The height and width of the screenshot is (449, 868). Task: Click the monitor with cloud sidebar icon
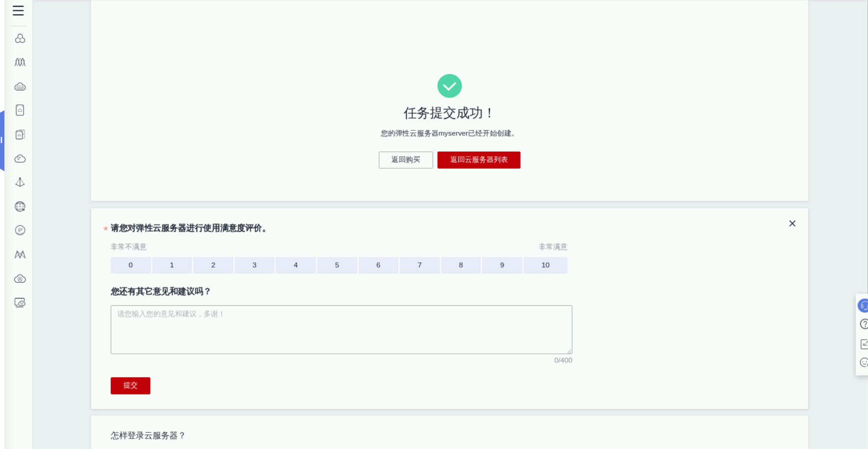pos(20,302)
